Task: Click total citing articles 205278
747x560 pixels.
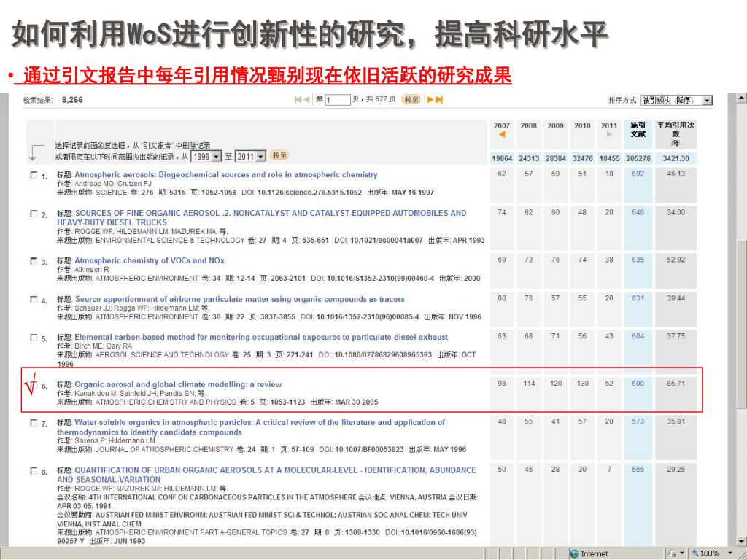Action: coord(638,158)
